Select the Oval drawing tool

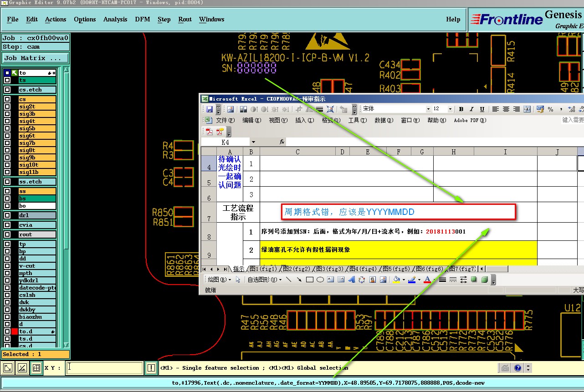[x=320, y=280]
